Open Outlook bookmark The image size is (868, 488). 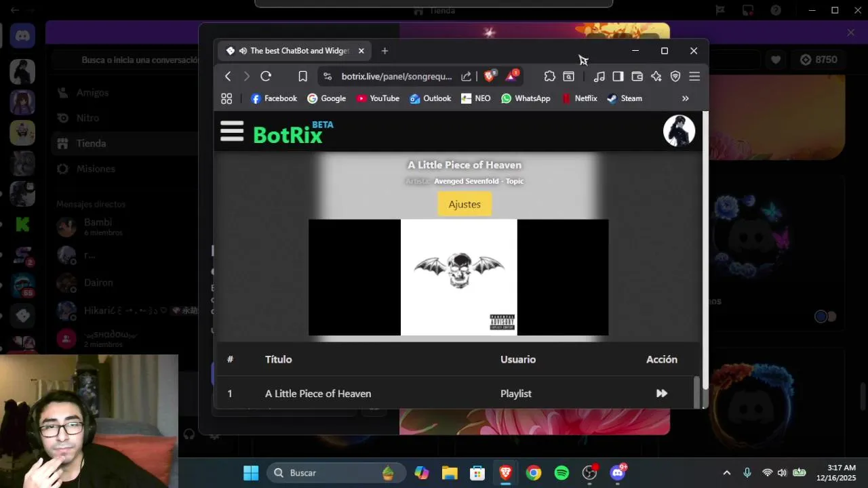coord(430,98)
